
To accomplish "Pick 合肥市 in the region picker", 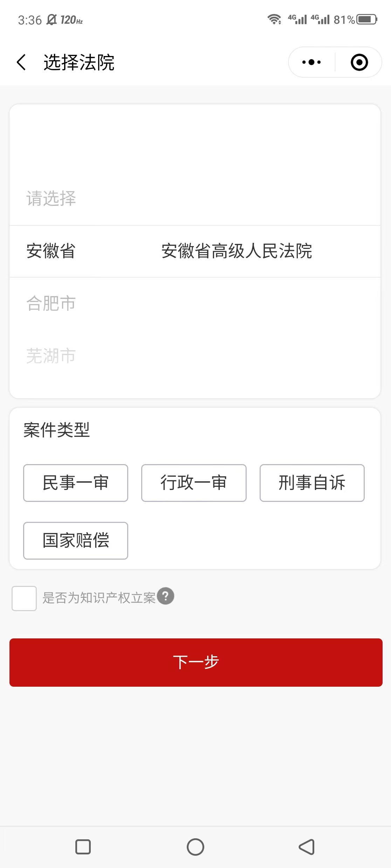I will (x=51, y=303).
